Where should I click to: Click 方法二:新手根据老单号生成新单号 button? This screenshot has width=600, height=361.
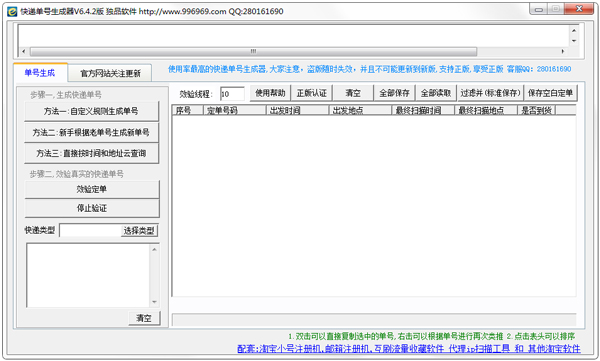click(x=91, y=132)
